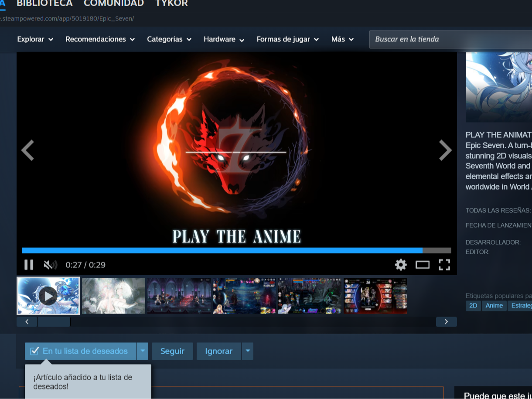Uncheck En tu lista de deseados
532x399 pixels.
pos(81,351)
